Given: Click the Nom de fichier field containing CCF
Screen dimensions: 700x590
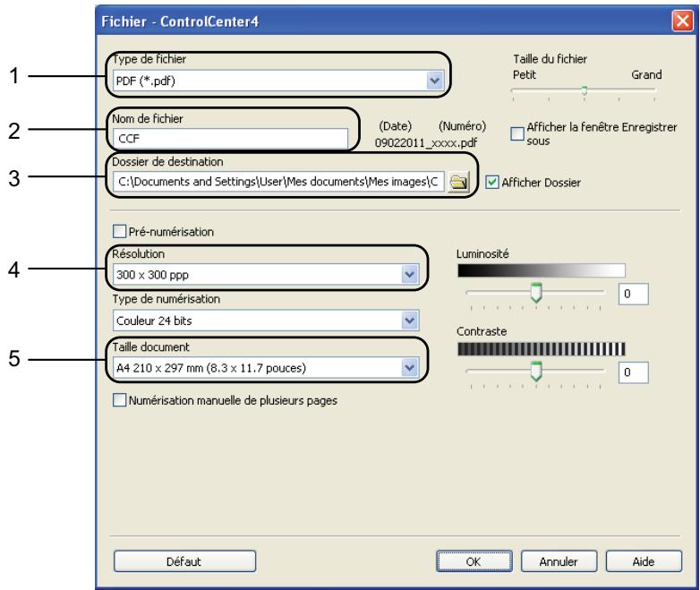Looking at the screenshot, I should (230, 139).
